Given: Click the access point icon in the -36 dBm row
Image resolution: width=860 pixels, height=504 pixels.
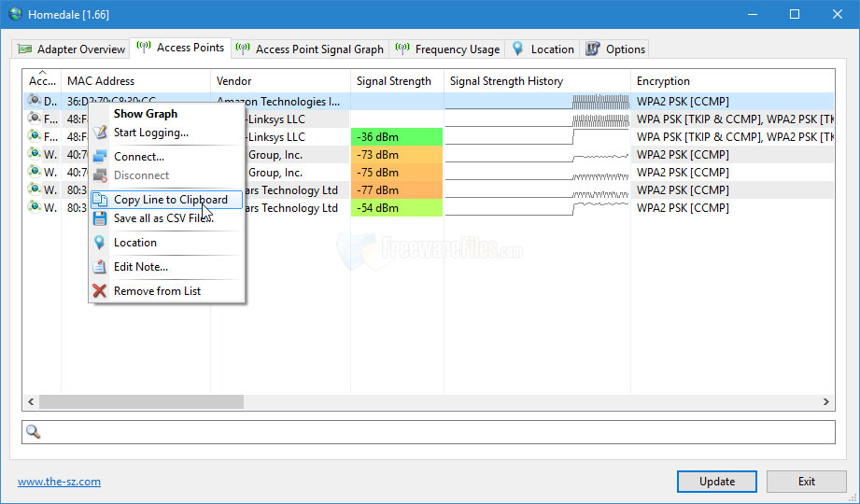Looking at the screenshot, I should (x=35, y=136).
